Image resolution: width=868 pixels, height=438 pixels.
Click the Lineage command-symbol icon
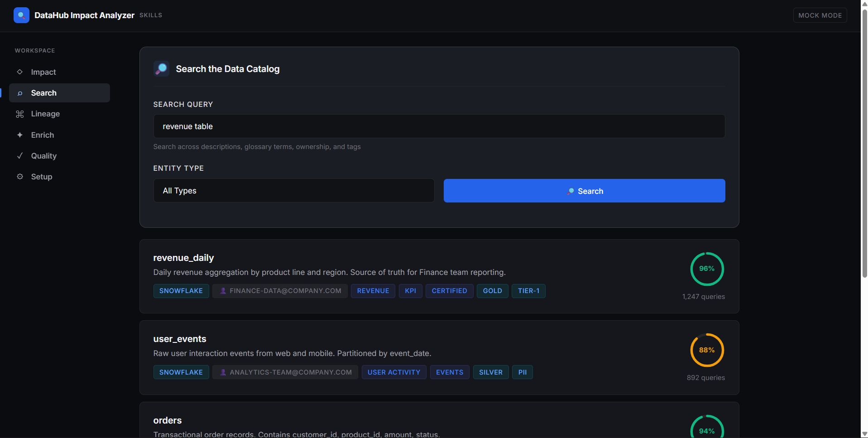point(20,114)
